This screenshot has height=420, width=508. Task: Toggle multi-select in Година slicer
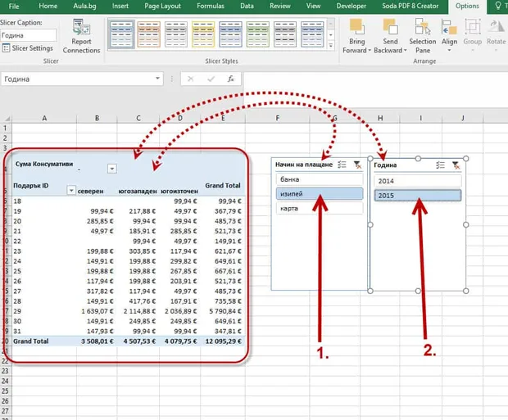pos(440,165)
